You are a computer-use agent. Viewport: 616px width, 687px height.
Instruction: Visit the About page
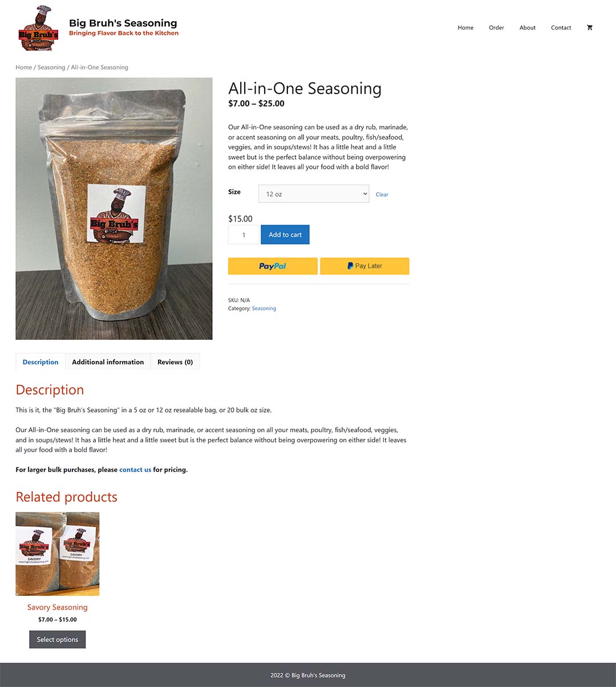coord(528,27)
